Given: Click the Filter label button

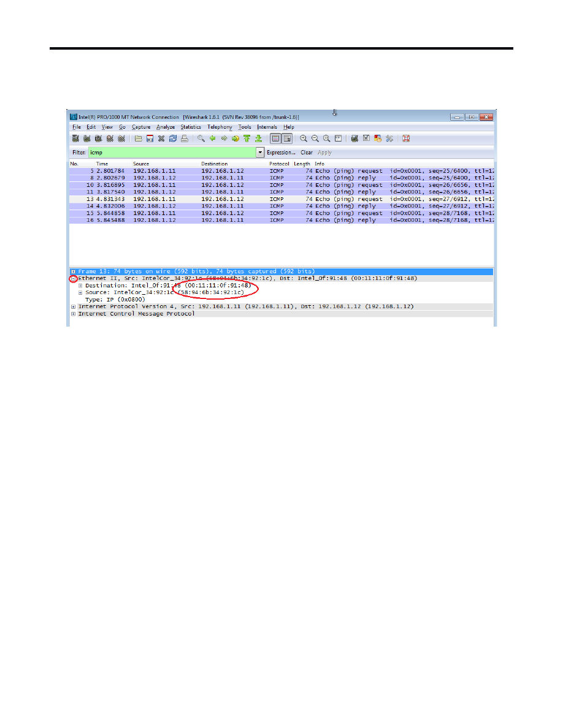Looking at the screenshot, I should tap(79, 153).
